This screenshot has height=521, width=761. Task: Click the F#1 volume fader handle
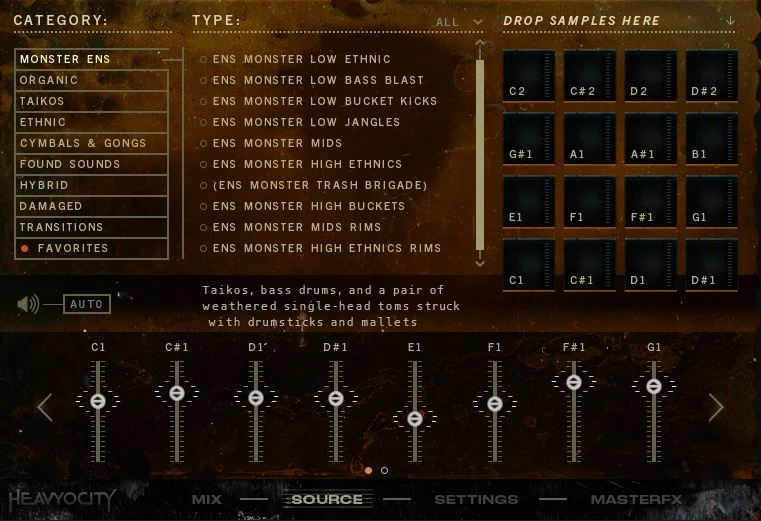[x=574, y=382]
